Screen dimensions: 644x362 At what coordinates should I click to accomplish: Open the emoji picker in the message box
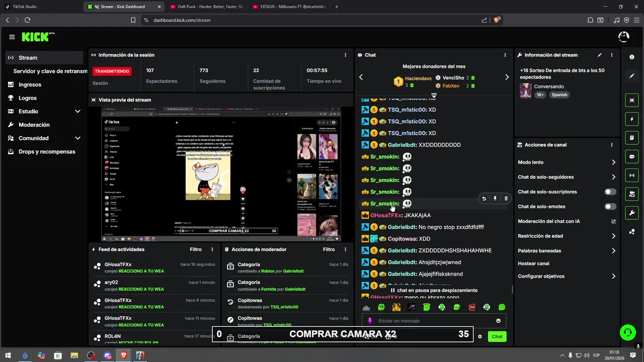499,321
